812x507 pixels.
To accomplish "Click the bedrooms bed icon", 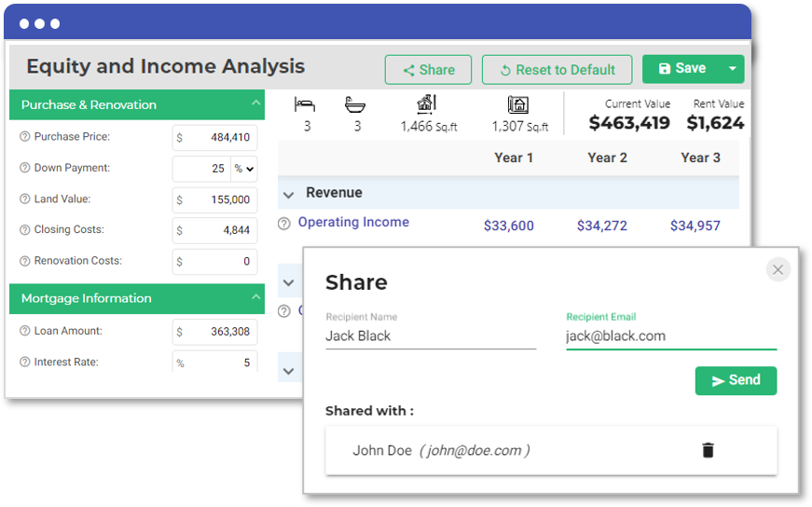I will click(x=305, y=104).
